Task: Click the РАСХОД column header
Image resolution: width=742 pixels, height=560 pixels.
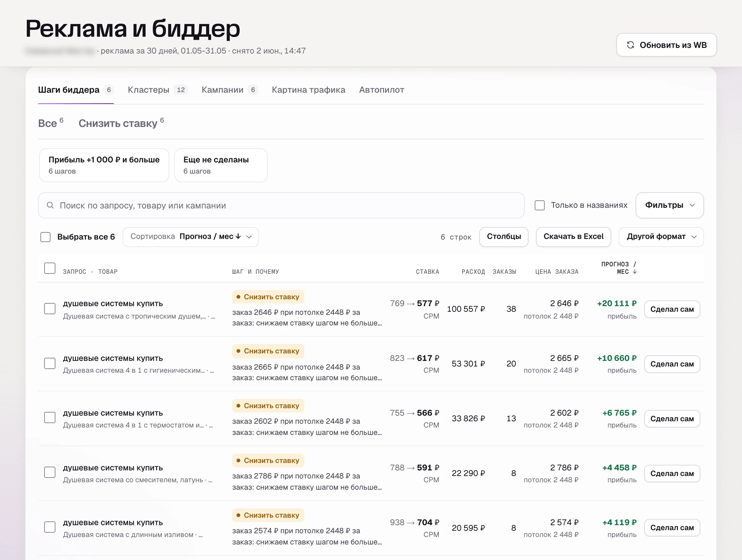Action: point(473,272)
